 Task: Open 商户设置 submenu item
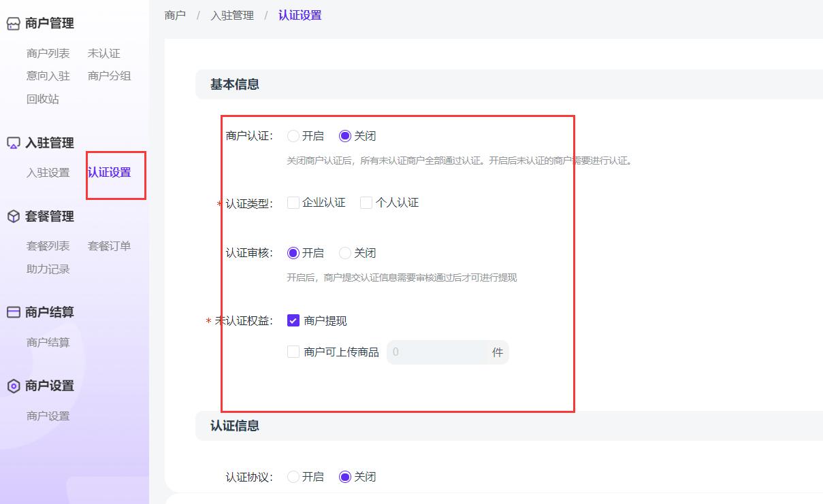tap(48, 416)
